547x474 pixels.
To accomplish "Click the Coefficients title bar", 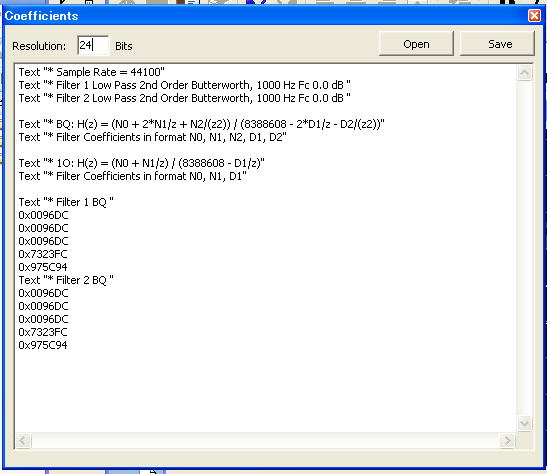I will pyautogui.click(x=265, y=16).
